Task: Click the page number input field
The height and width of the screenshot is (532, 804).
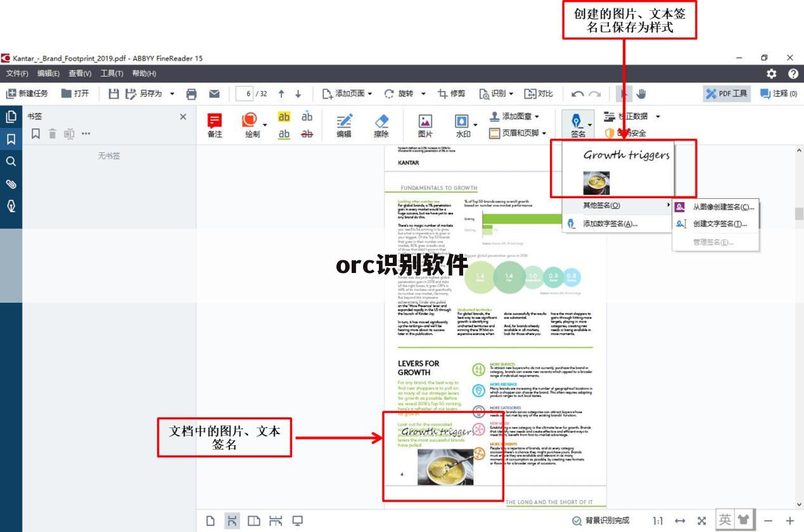Action: (246, 94)
